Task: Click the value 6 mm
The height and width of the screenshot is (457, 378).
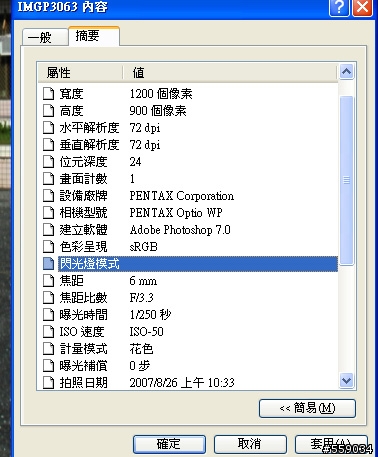Action: click(143, 281)
